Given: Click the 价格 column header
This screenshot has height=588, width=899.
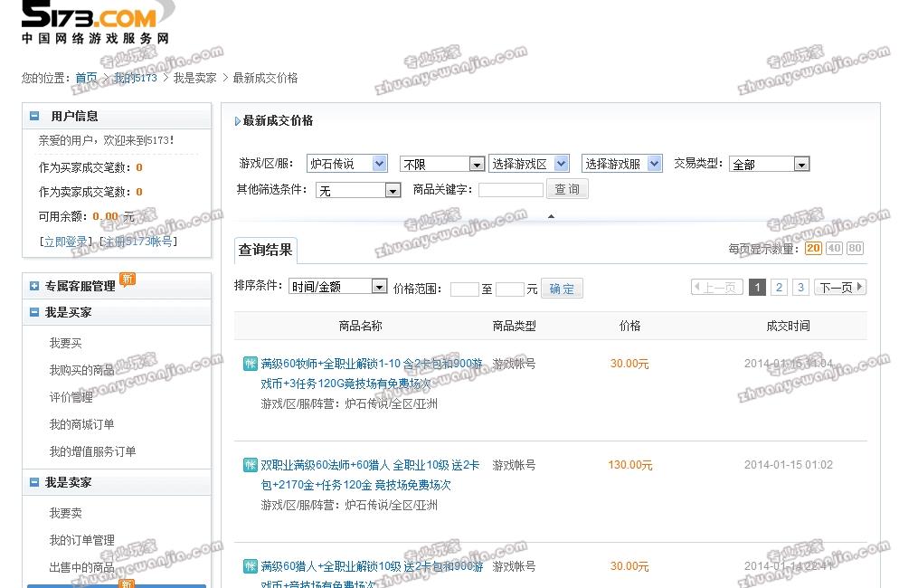Looking at the screenshot, I should pyautogui.click(x=629, y=326).
